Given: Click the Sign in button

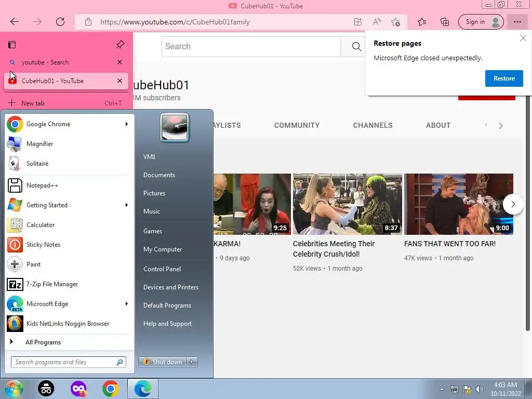Looking at the screenshot, I should pos(481,22).
